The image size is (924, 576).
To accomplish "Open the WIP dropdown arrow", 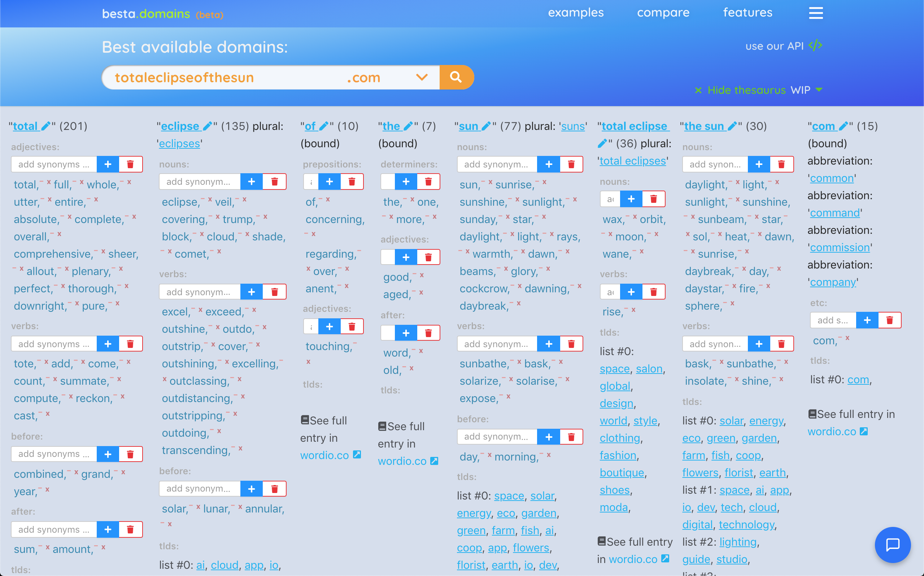I will click(819, 90).
